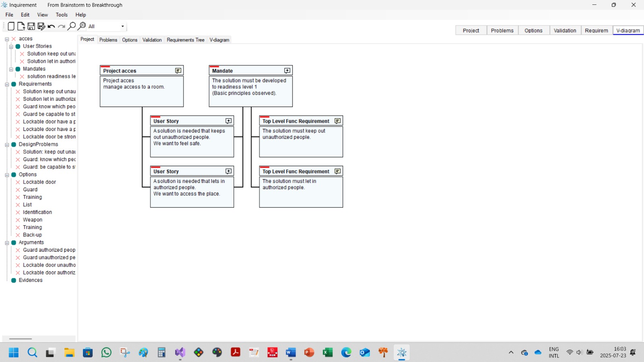Click notes icon on let-in Top Level Requirement

[337, 171]
